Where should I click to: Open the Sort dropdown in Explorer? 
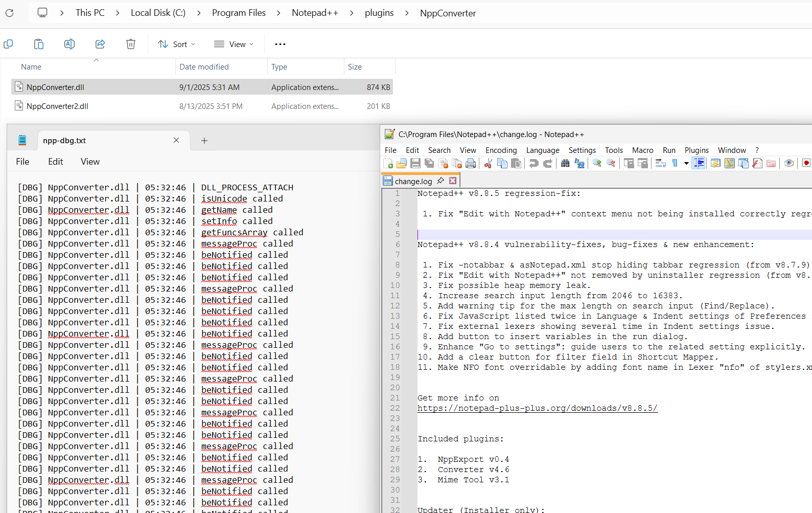[x=177, y=44]
